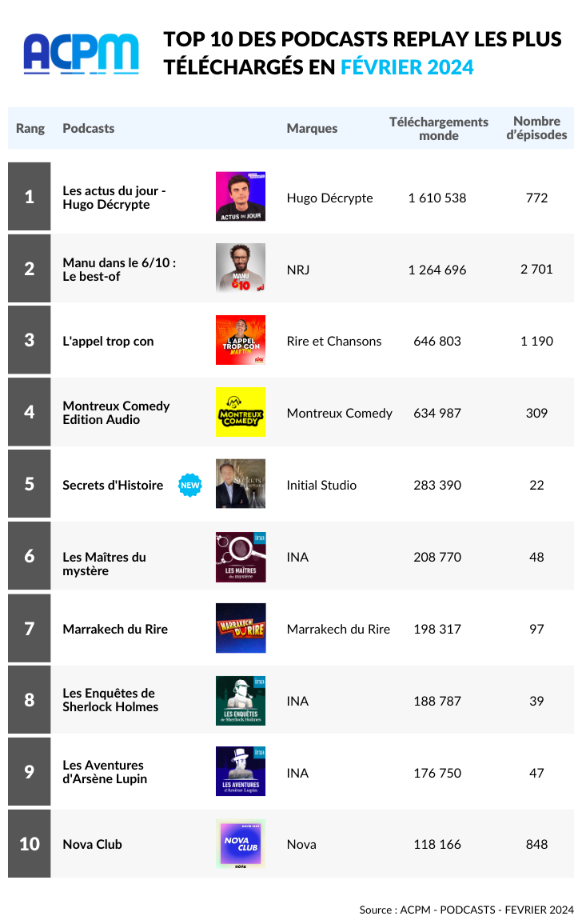Screen dimensions: 582x924
Task: Select the Secrets d'Histoire cover image
Action: pos(241,484)
